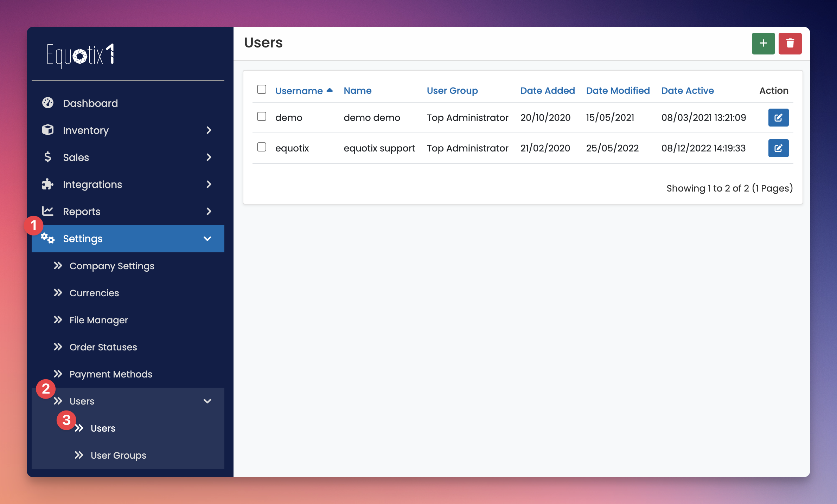Screen dimensions: 837x504
Task: Open the Inventory menu item
Action: (128, 130)
